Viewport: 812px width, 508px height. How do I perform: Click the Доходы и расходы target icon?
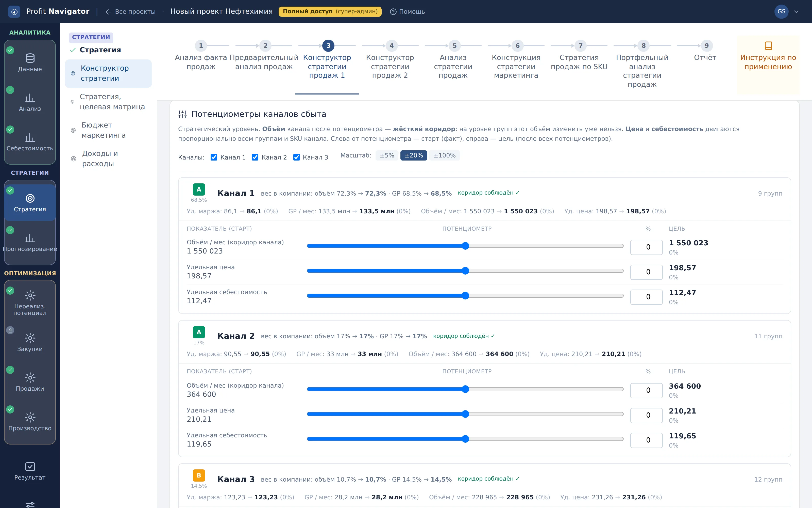point(73,159)
